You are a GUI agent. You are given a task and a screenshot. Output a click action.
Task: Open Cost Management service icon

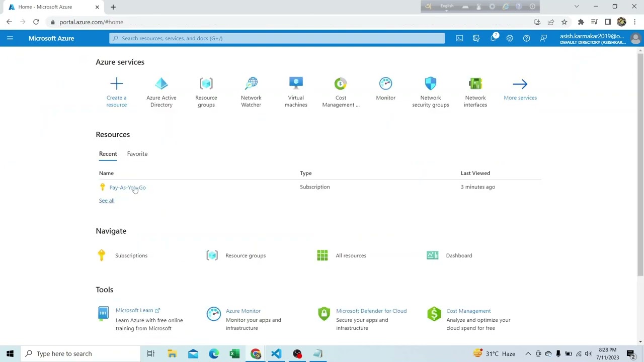(x=341, y=83)
